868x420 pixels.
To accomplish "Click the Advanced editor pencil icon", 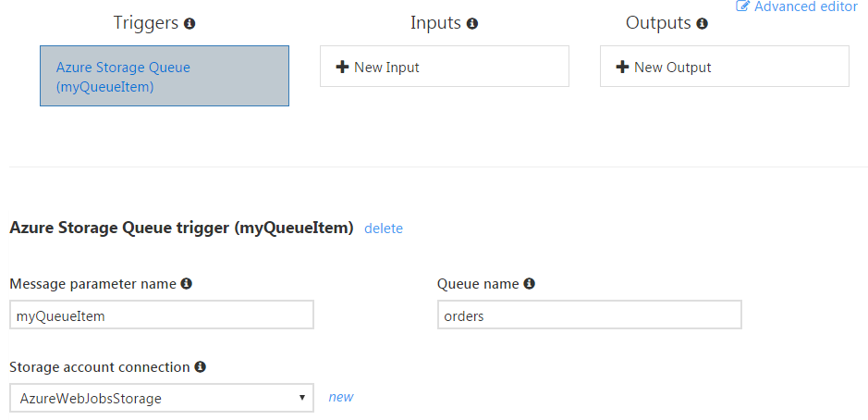I will [742, 6].
